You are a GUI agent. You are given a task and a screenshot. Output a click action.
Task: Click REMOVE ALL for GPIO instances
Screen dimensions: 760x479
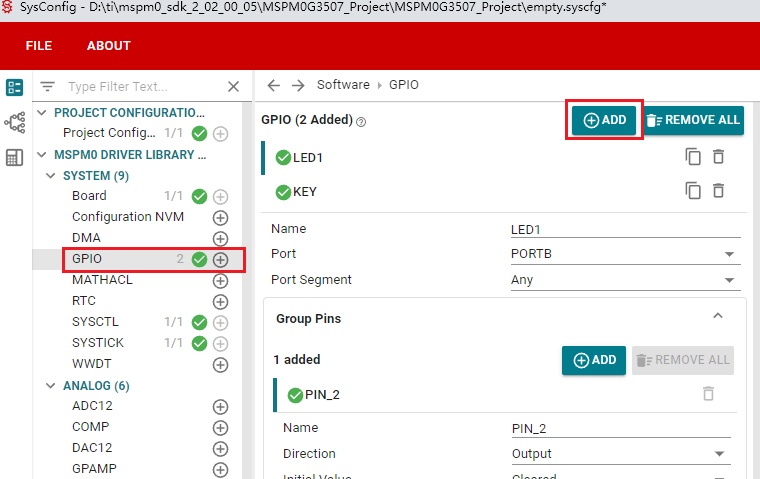pos(693,120)
